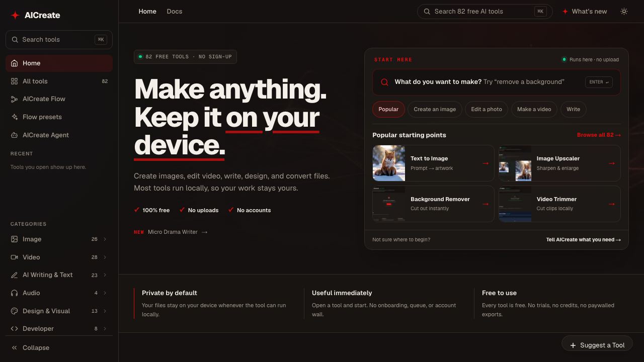The height and width of the screenshot is (362, 644).
Task: Select the Make a video chip
Action: tap(534, 109)
